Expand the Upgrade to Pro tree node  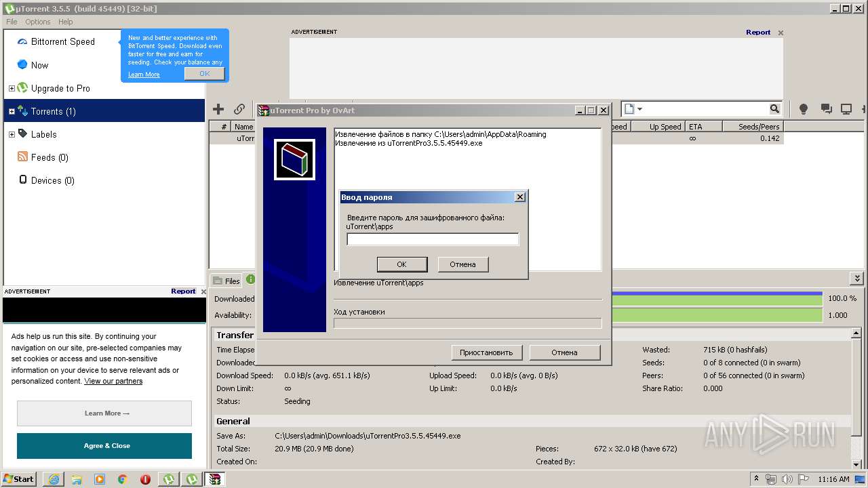(x=12, y=88)
